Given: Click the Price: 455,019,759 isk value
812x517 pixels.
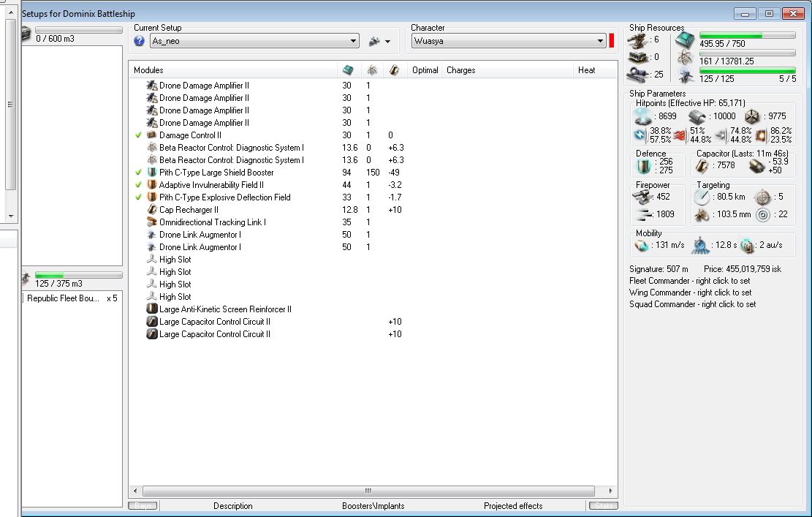Looking at the screenshot, I should coord(743,269).
